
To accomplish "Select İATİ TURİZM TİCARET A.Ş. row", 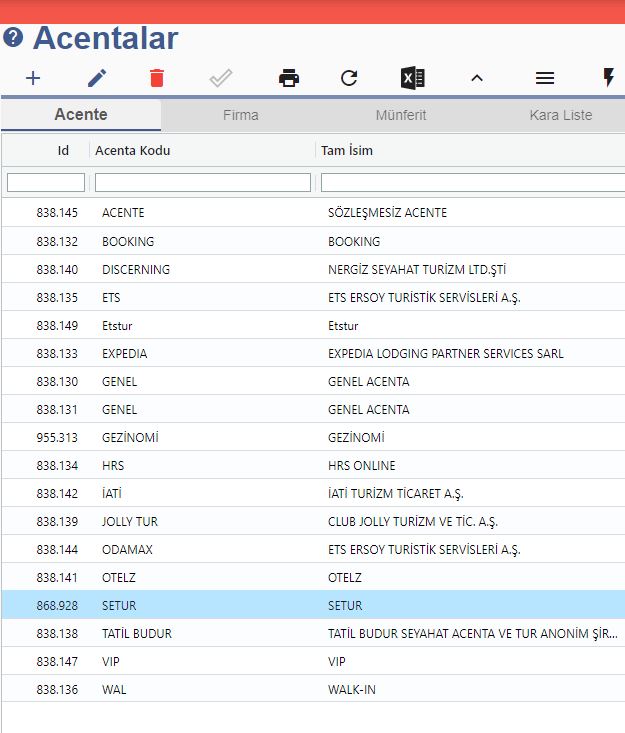I will (x=313, y=494).
